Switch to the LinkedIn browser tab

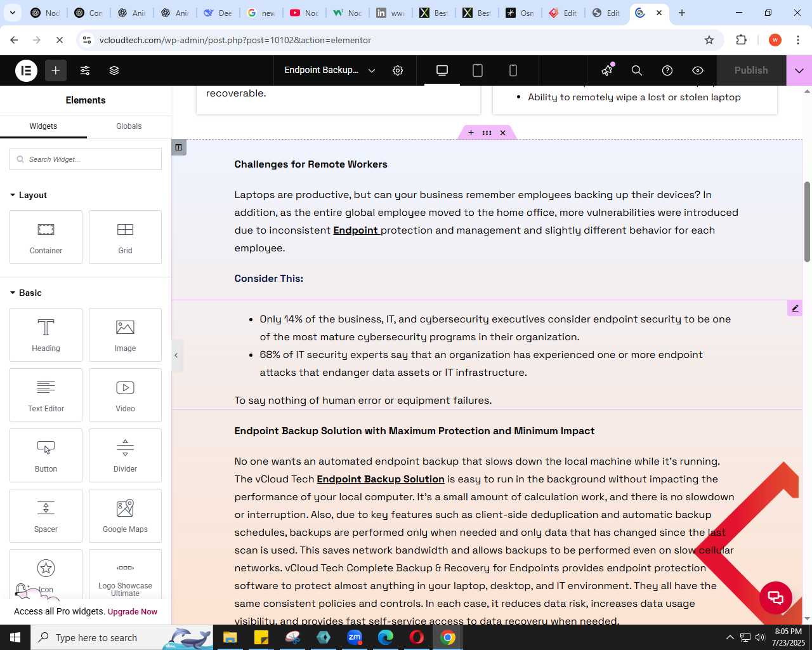pos(391,13)
